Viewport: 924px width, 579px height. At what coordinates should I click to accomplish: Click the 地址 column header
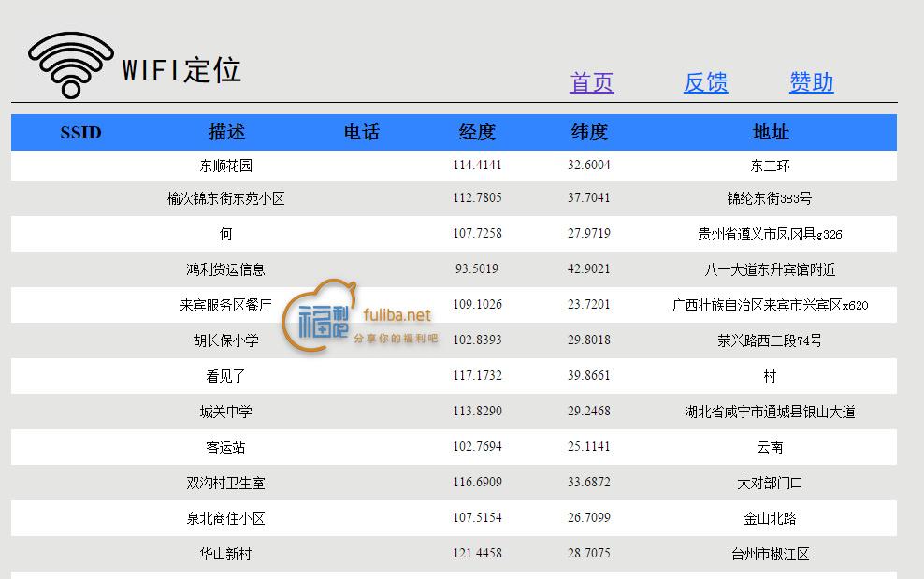point(771,132)
